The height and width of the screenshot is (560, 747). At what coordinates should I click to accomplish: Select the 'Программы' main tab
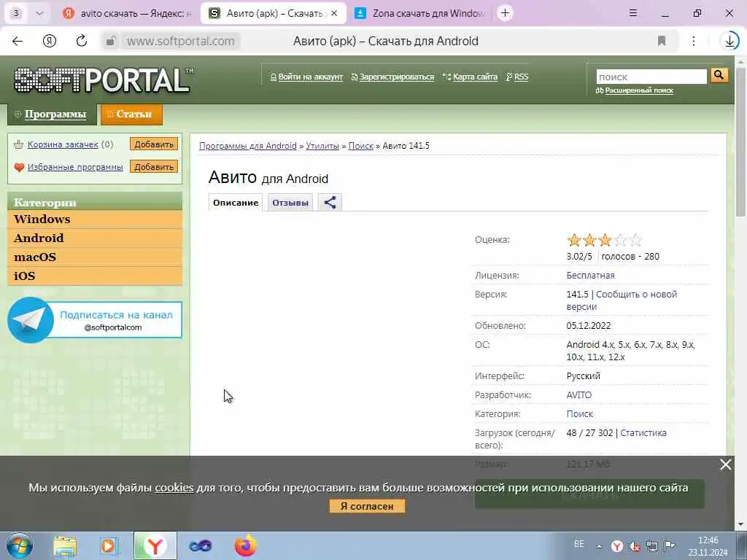[53, 114]
